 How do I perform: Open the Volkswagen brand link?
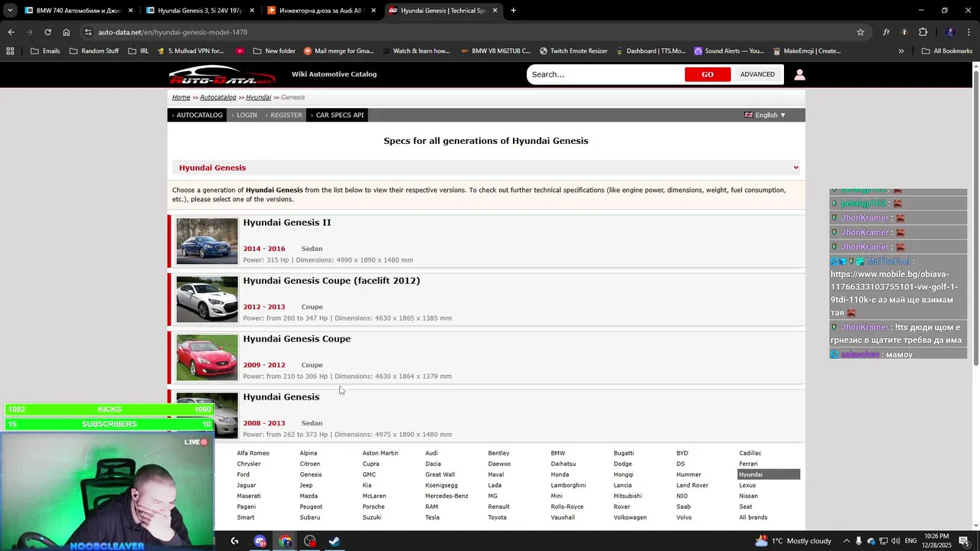pyautogui.click(x=630, y=517)
